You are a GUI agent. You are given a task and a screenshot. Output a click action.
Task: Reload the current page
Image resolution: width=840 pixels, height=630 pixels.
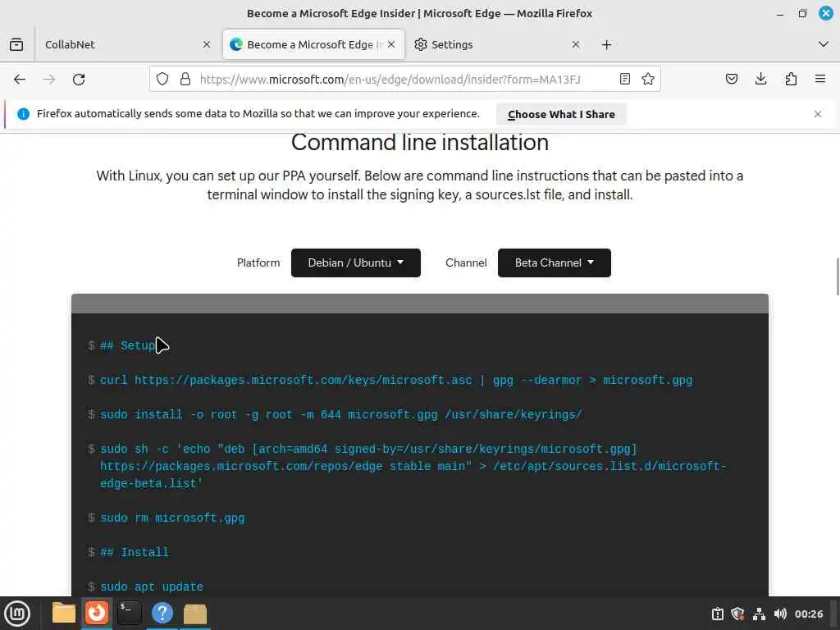[79, 80]
